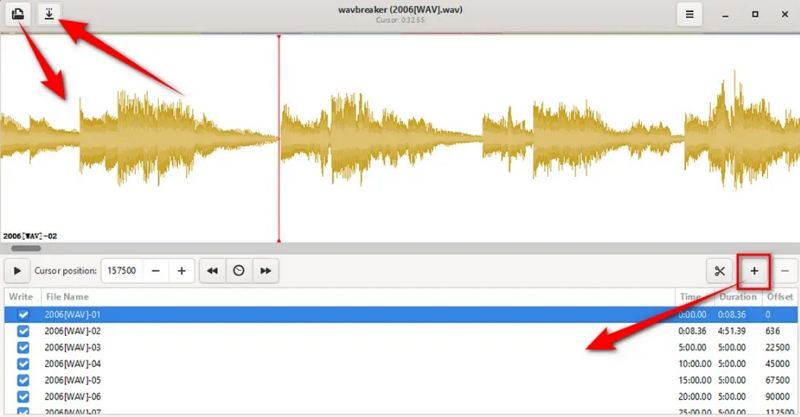Click time value 15:00.00
The image size is (800, 417).
[695, 380]
